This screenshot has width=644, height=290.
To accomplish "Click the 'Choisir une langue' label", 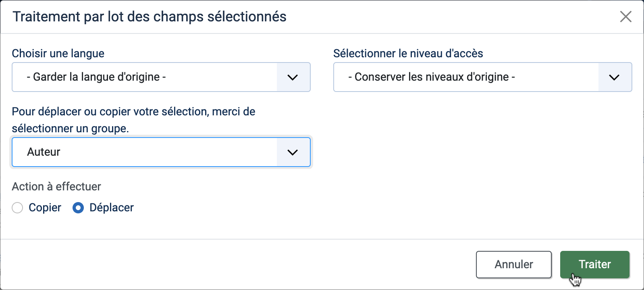I will (x=58, y=53).
